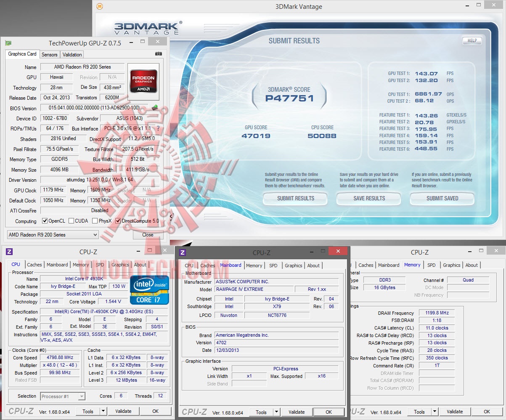Open Tools dropdown arrow in right CPU-Z window
The width and height of the screenshot is (506, 420).
click(x=435, y=412)
